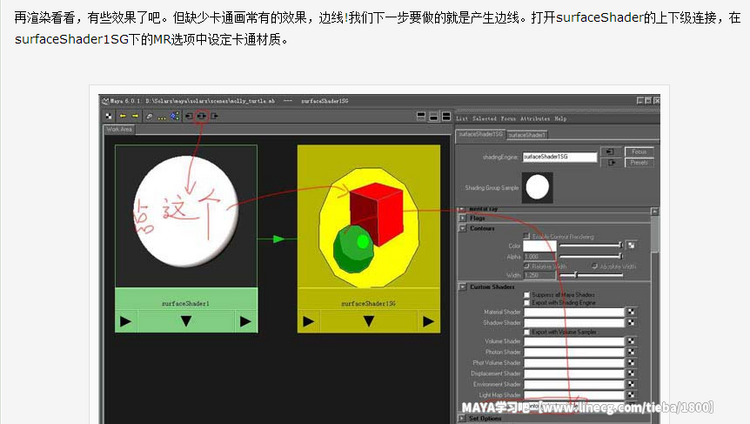The height and width of the screenshot is (424, 750).
Task: Click the left triangle on surfaceShader1SG node
Action: point(309,322)
